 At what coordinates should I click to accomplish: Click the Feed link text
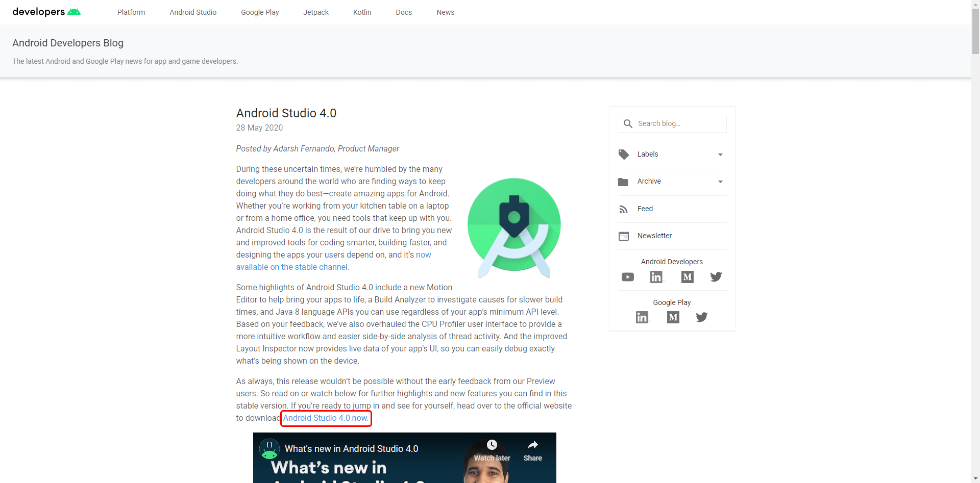[645, 209]
